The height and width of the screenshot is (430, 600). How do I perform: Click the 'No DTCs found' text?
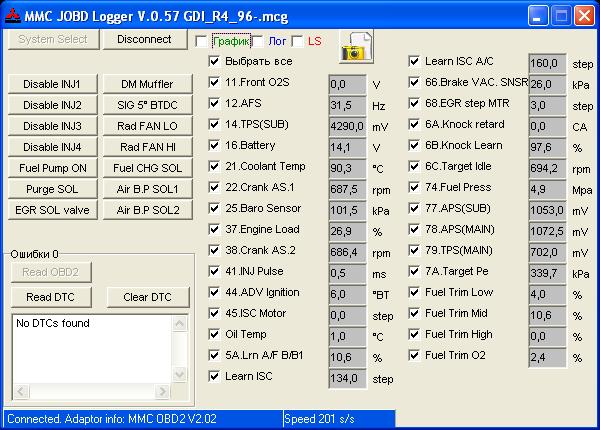pyautogui.click(x=53, y=323)
